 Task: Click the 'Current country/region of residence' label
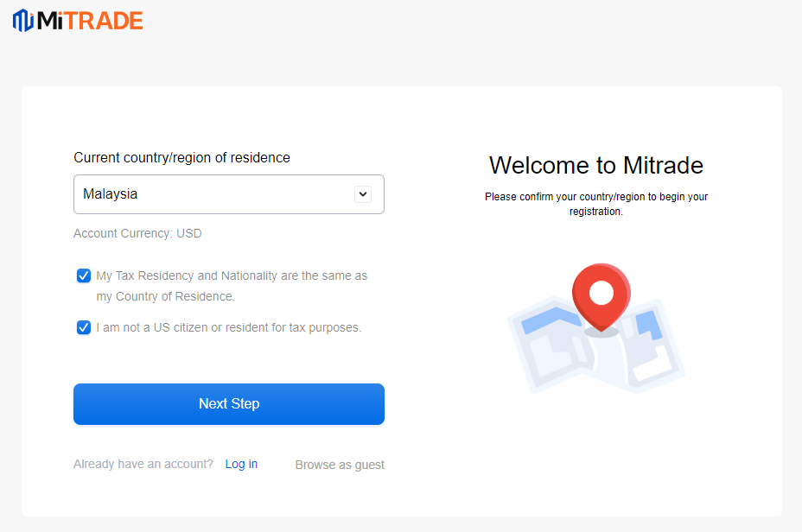pyautogui.click(x=181, y=158)
